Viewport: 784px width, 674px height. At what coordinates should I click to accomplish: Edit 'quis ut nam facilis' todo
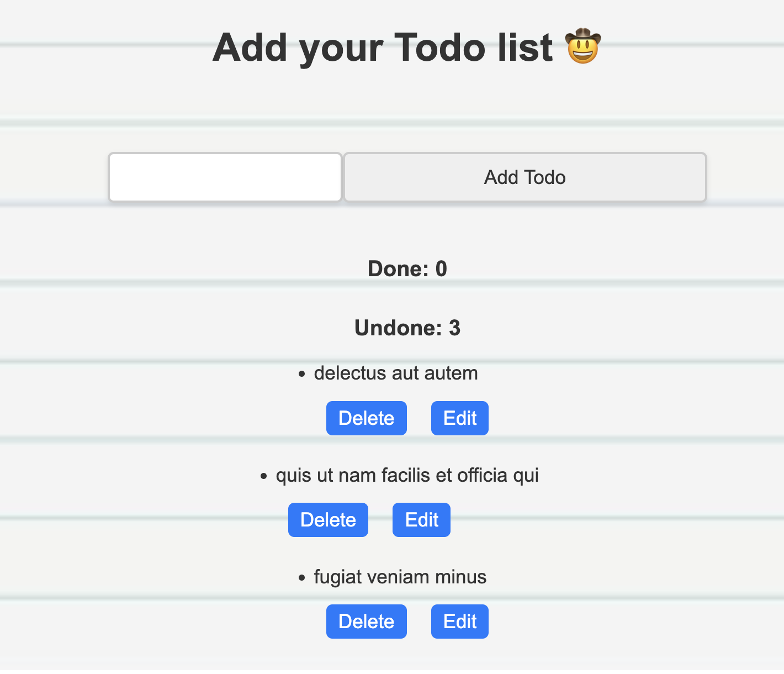click(421, 520)
